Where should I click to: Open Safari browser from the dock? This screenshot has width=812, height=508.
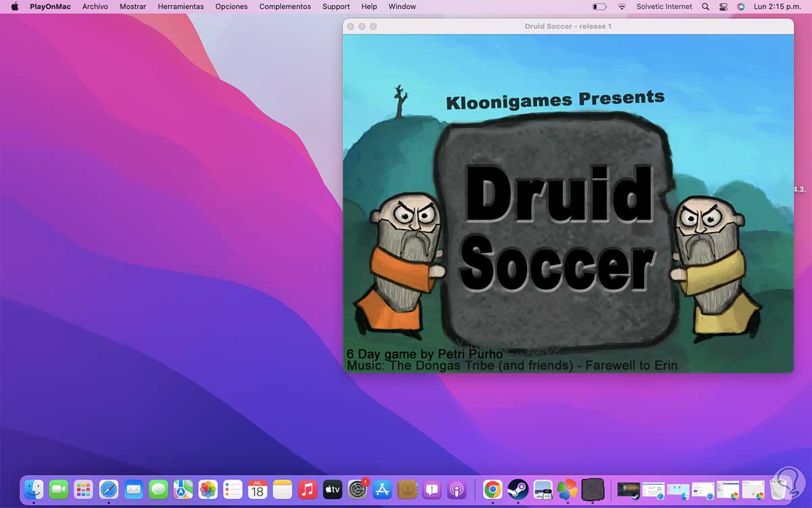pos(108,489)
